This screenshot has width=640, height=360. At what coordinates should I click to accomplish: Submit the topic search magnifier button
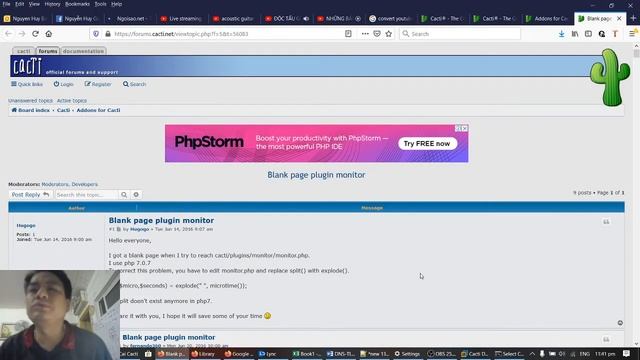tap(124, 195)
